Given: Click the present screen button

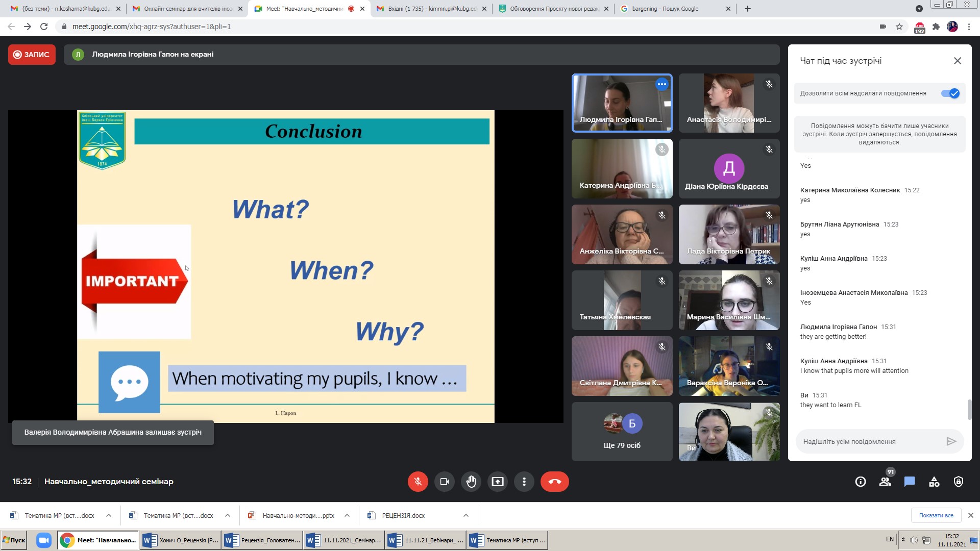Looking at the screenshot, I should pos(497,482).
